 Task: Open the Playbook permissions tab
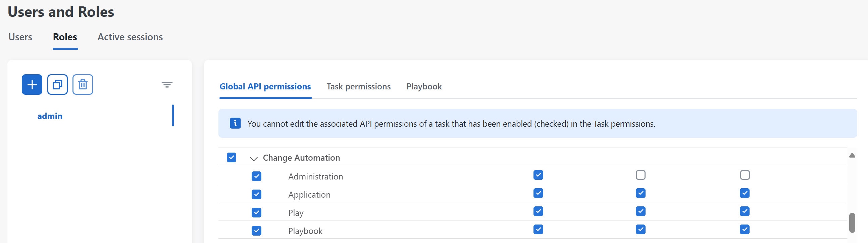424,86
